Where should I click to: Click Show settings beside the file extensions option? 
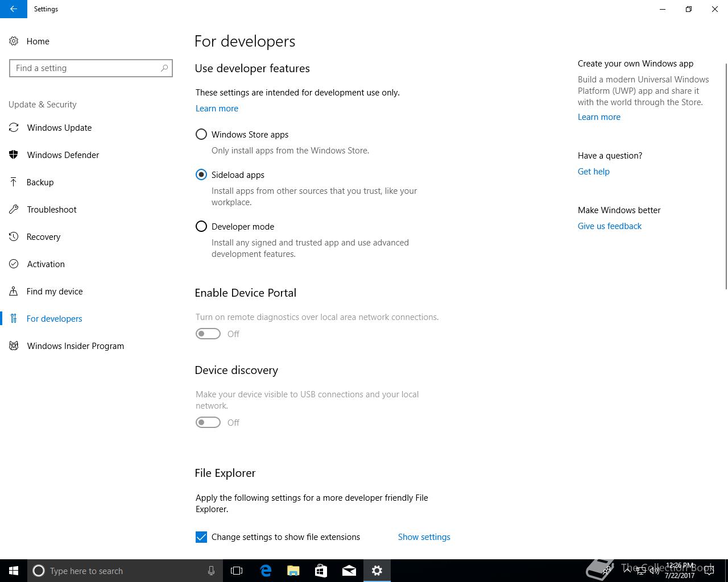(424, 537)
